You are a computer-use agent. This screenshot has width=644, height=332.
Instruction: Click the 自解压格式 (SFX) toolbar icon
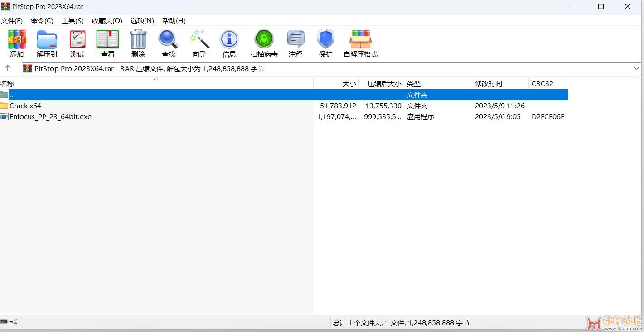360,40
